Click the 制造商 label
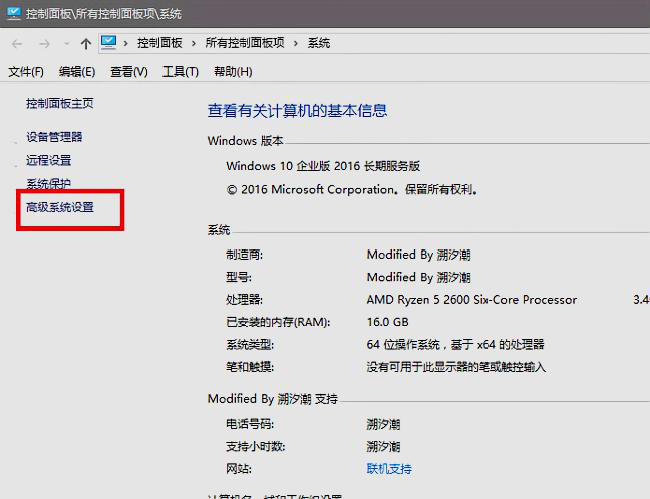This screenshot has height=499, width=650. 244,254
